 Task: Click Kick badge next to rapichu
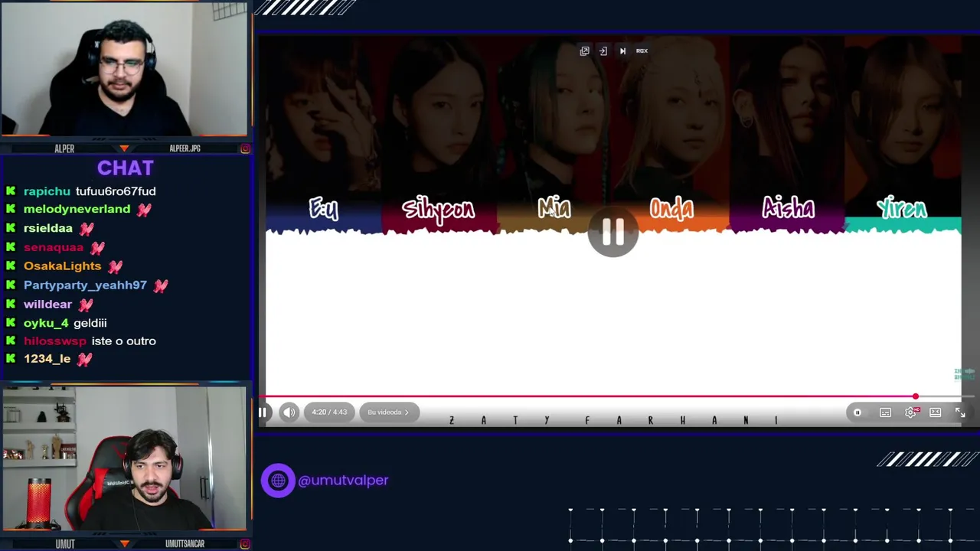tap(11, 191)
